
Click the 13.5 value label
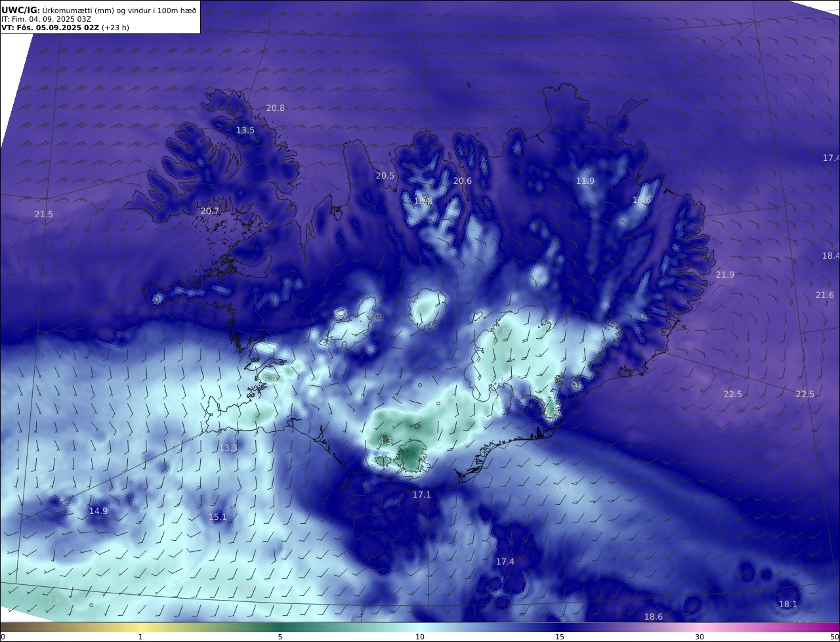[245, 131]
